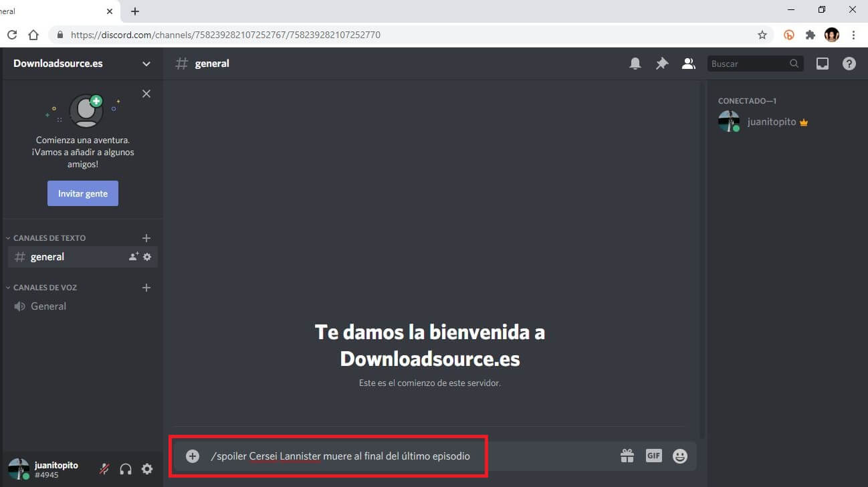Click general channel title in header
This screenshot has height=487, width=868.
[212, 64]
